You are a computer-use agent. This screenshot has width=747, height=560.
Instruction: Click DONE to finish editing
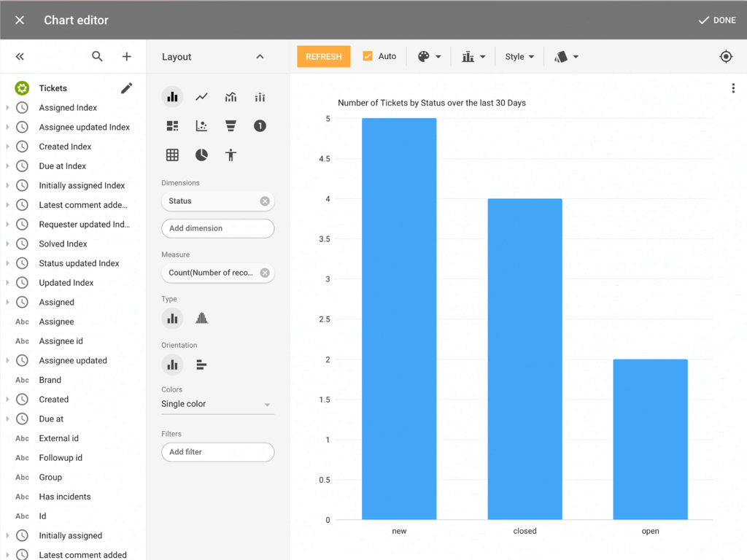pos(716,20)
